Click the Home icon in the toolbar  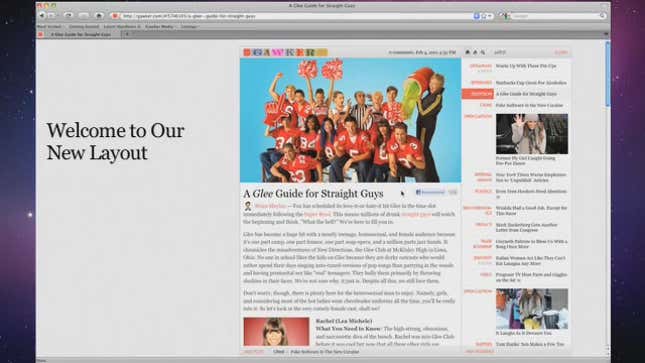[x=99, y=16]
